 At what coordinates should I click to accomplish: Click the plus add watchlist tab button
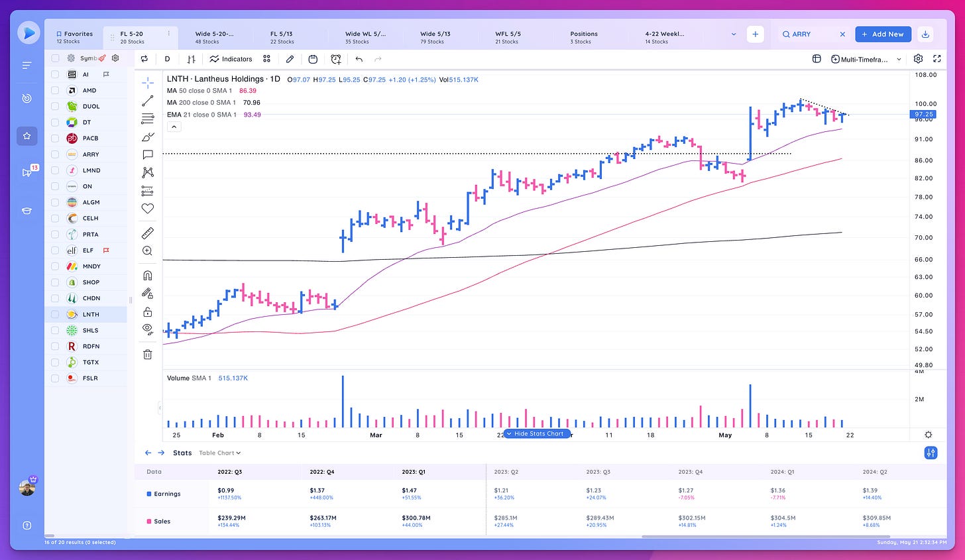pos(755,34)
